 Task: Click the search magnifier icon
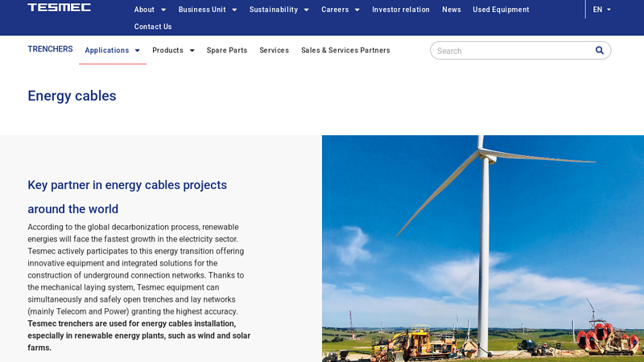599,51
